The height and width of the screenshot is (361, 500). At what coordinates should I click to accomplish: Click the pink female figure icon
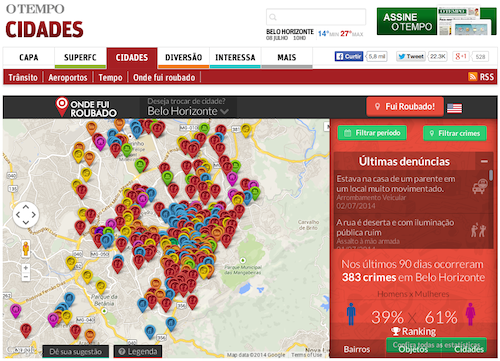click(x=470, y=314)
